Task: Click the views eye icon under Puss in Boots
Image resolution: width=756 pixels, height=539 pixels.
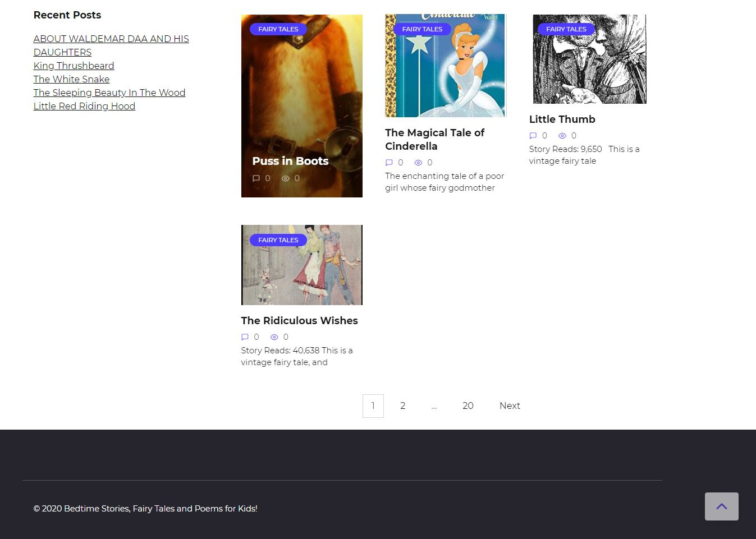Action: 285,178
